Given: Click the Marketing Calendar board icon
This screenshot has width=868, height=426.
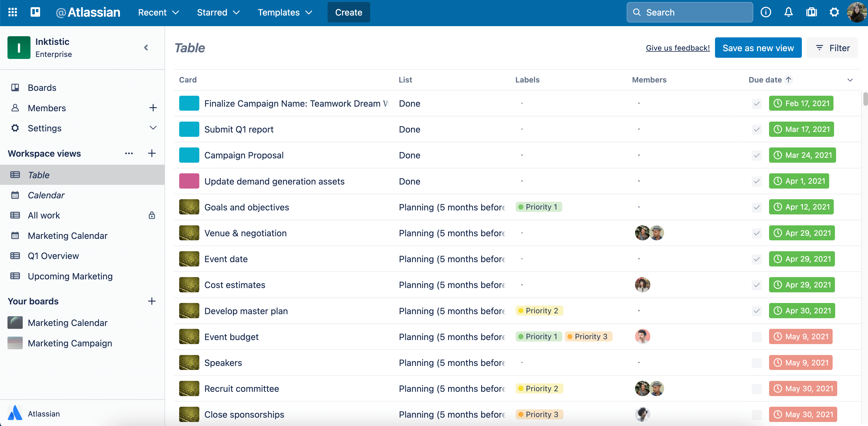Looking at the screenshot, I should (16, 323).
